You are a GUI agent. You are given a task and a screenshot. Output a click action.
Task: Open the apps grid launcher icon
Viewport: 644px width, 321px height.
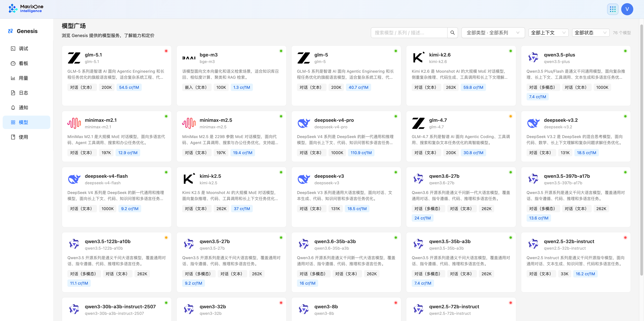(612, 9)
